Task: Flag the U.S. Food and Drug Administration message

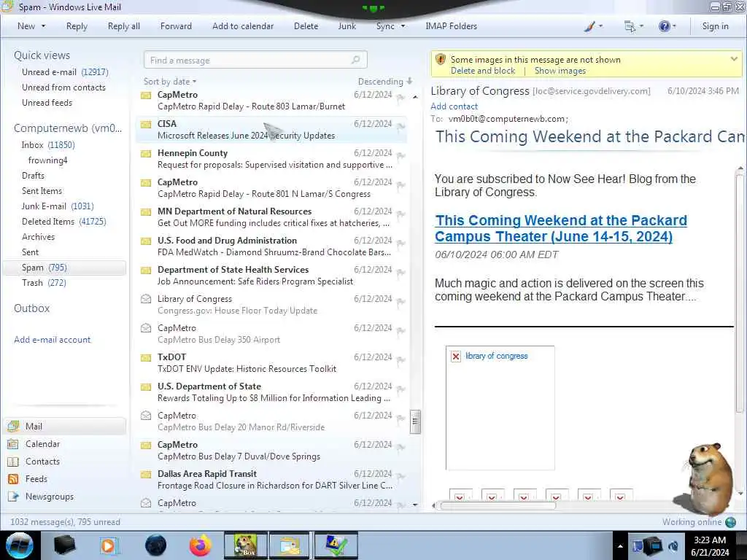Action: pos(400,244)
